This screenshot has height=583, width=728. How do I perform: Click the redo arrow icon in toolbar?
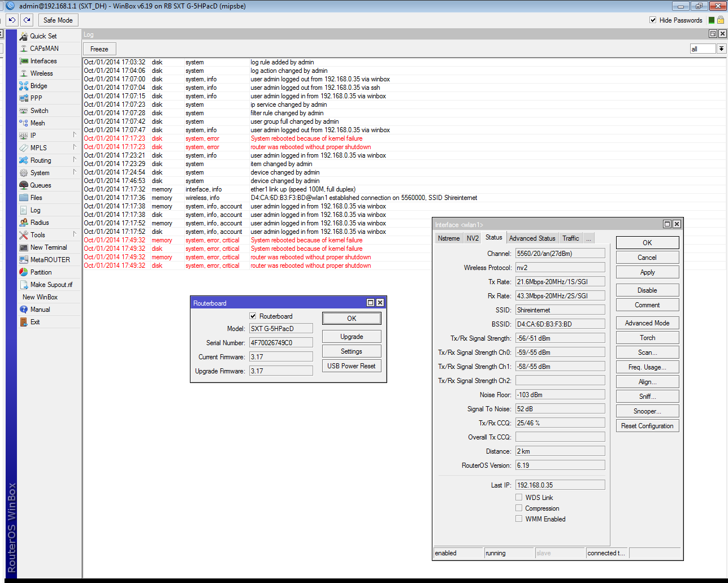point(27,20)
